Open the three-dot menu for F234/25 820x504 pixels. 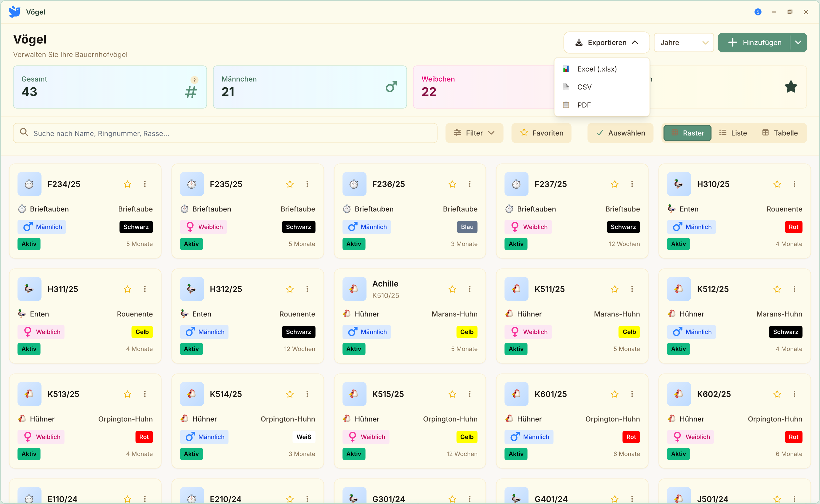point(145,184)
